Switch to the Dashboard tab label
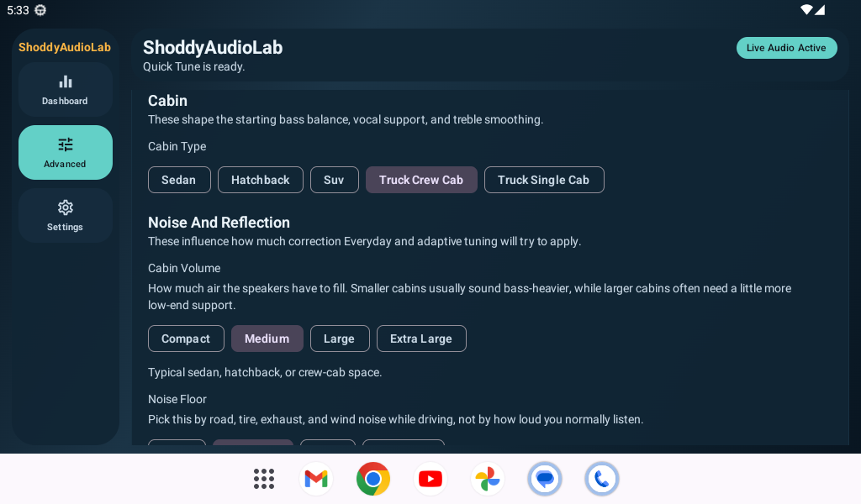The image size is (861, 504). coord(65,101)
